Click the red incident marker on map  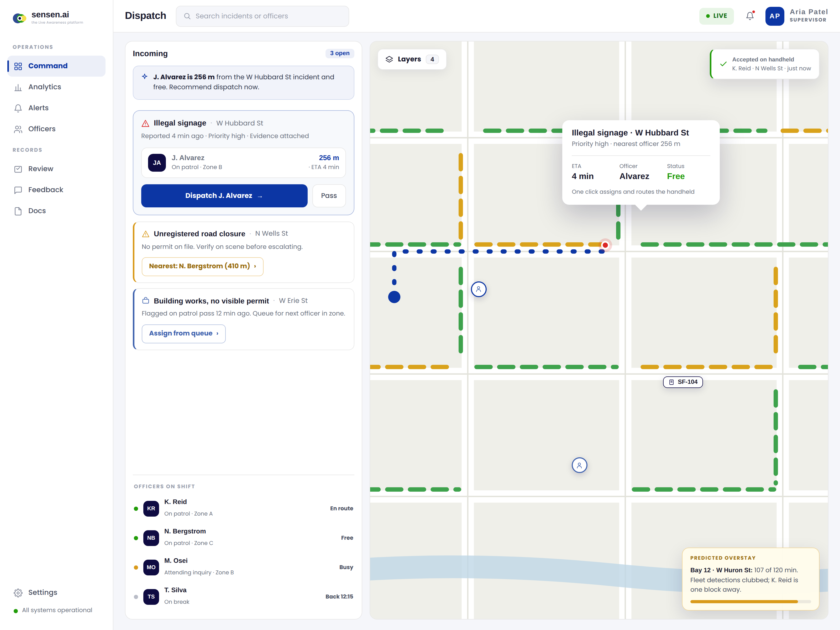click(605, 245)
